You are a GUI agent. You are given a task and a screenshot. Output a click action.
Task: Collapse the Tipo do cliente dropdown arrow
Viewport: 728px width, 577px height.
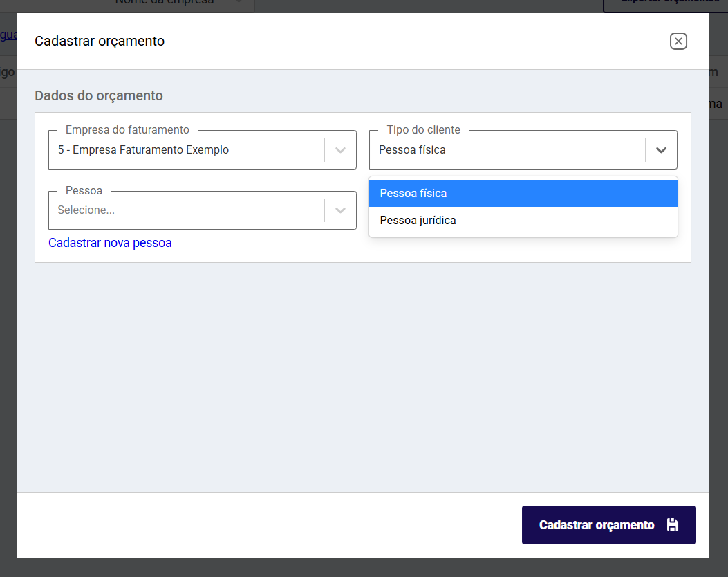click(x=661, y=150)
